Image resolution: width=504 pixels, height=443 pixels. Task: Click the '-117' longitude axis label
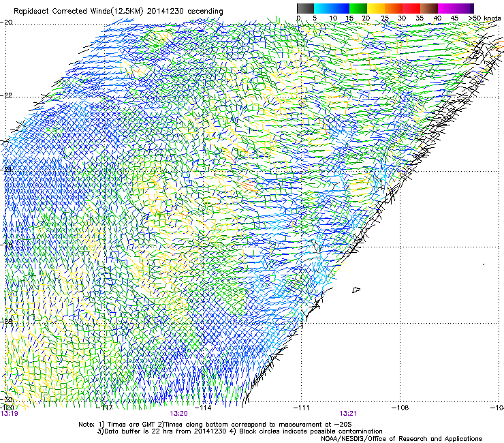click(x=106, y=408)
